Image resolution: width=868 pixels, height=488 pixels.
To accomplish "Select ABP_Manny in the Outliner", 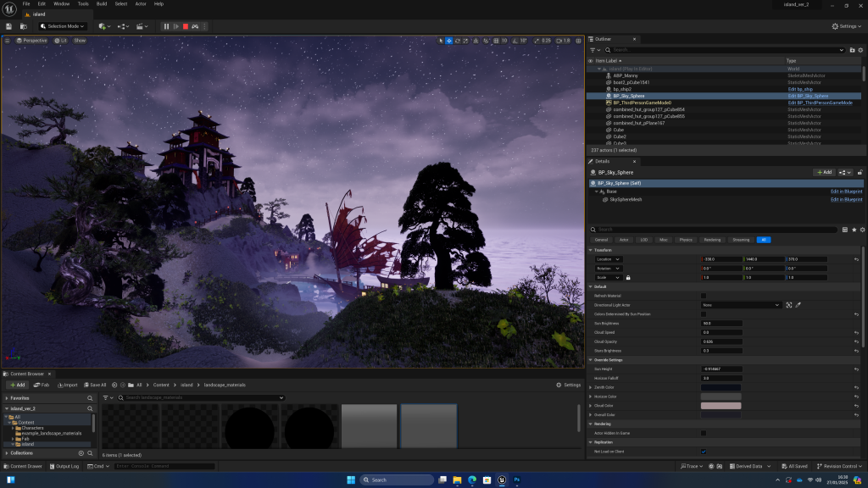I will pyautogui.click(x=626, y=75).
